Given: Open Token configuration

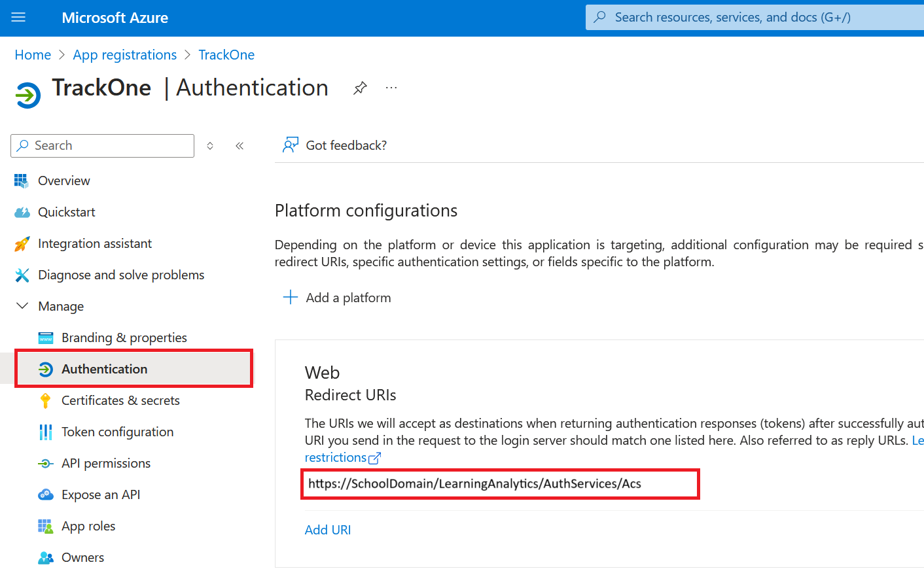Looking at the screenshot, I should (x=118, y=432).
